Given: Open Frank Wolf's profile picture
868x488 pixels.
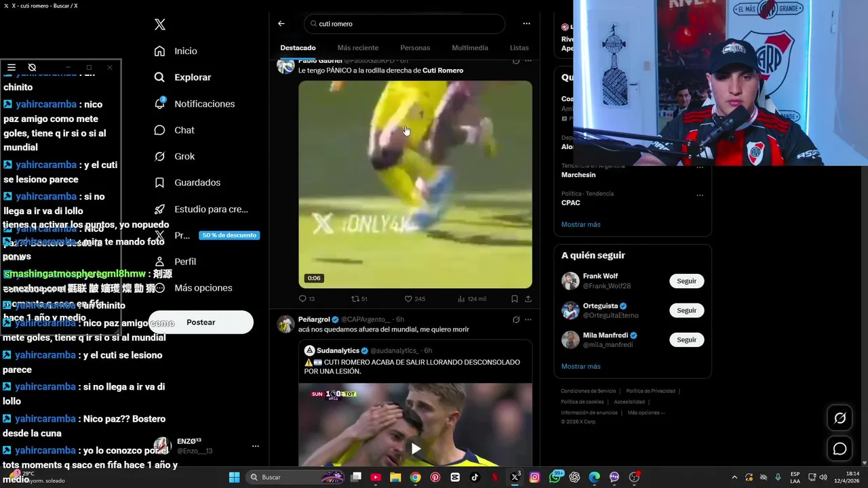Looking at the screenshot, I should pos(570,281).
